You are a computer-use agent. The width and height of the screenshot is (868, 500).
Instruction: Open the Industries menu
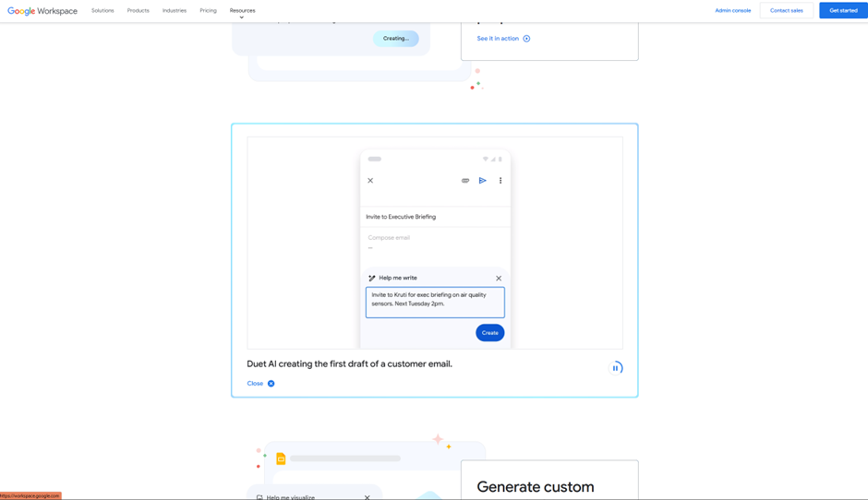click(175, 10)
